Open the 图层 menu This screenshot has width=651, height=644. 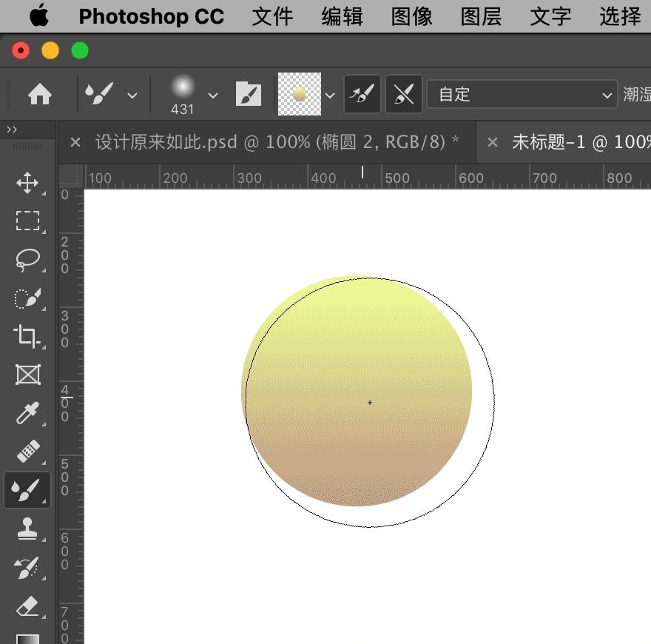coord(480,16)
